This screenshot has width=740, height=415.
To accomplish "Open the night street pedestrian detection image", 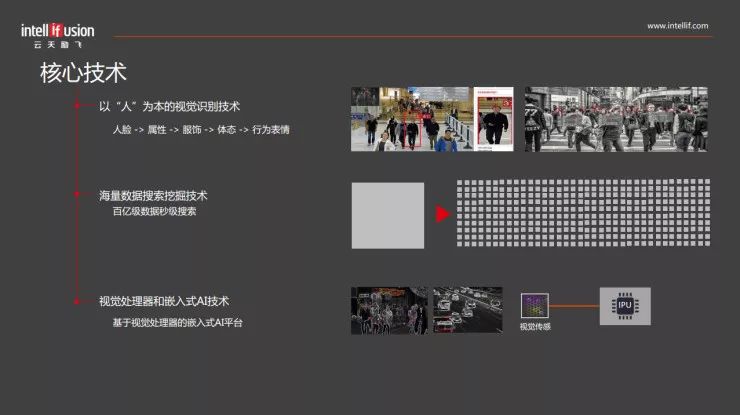I will pyautogui.click(x=389, y=310).
